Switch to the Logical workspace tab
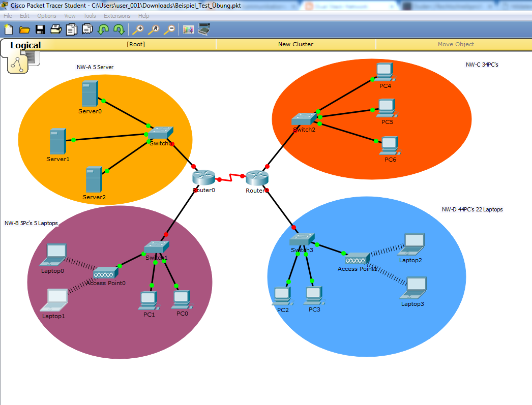Image resolution: width=532 pixels, height=405 pixels. (x=25, y=45)
